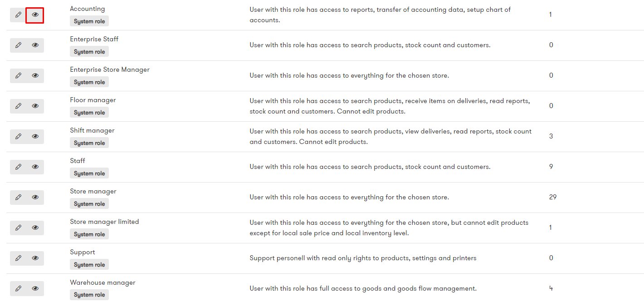Edit the Store manager limited role
644x302 pixels.
coord(18,228)
